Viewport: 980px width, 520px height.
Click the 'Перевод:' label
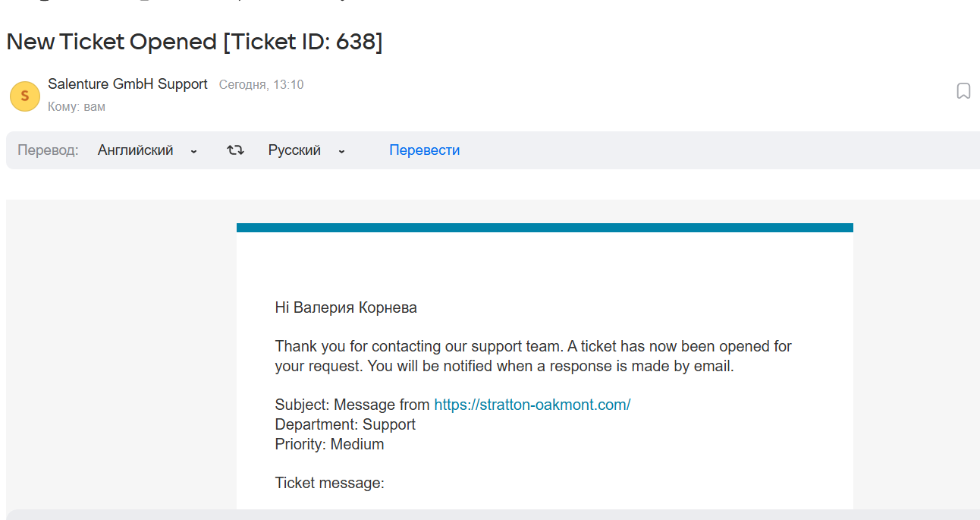point(48,150)
